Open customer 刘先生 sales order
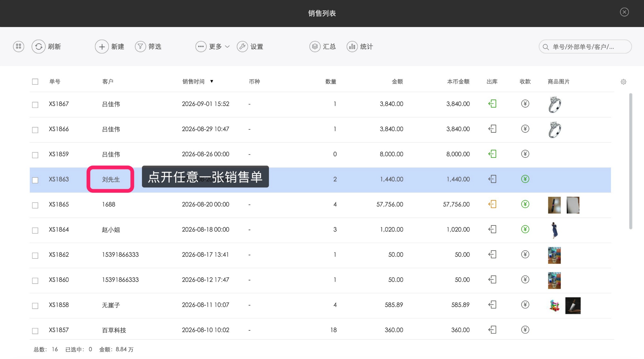Screen dimensions: 644x359 [x=111, y=180]
